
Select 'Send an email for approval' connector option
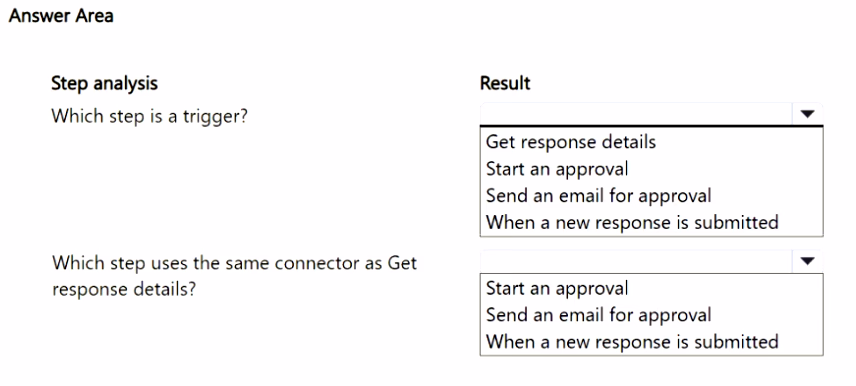pyautogui.click(x=598, y=315)
